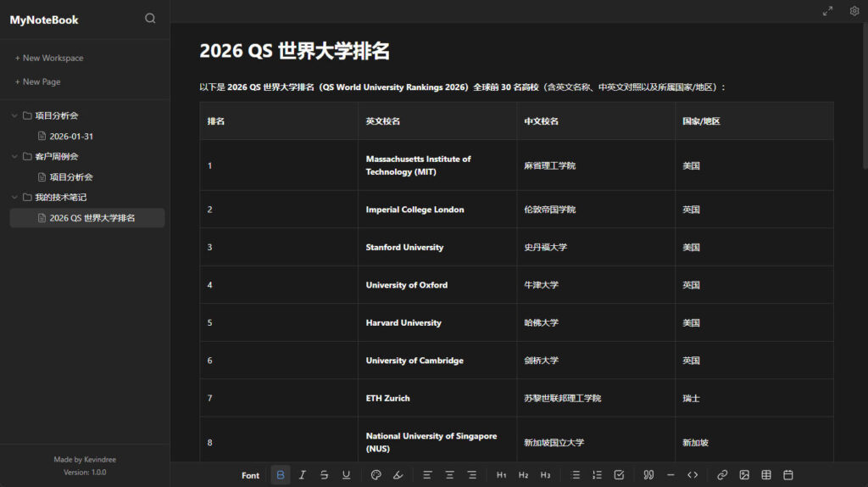
Task: Select the highlighter tool
Action: point(398,475)
